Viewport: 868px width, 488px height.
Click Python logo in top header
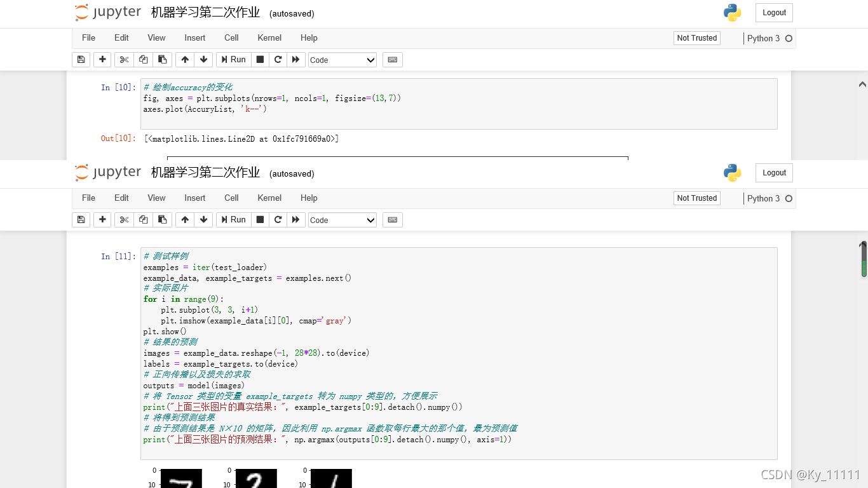pyautogui.click(x=732, y=13)
